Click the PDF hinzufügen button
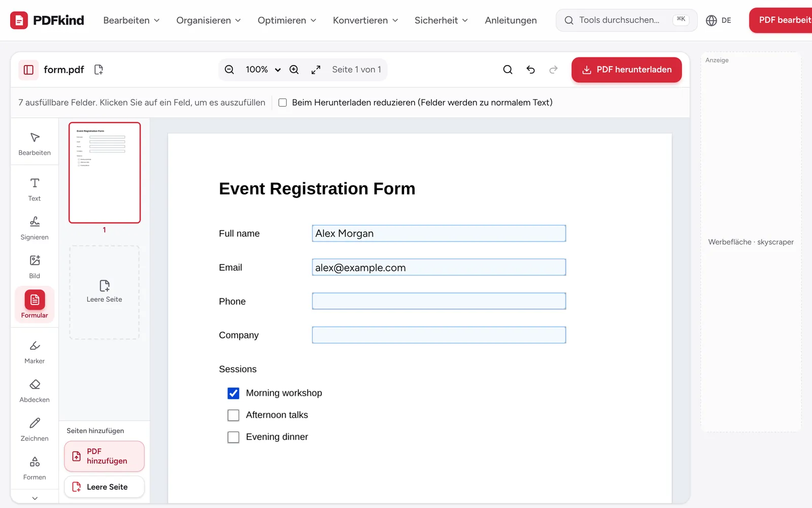The image size is (812, 508). click(105, 456)
